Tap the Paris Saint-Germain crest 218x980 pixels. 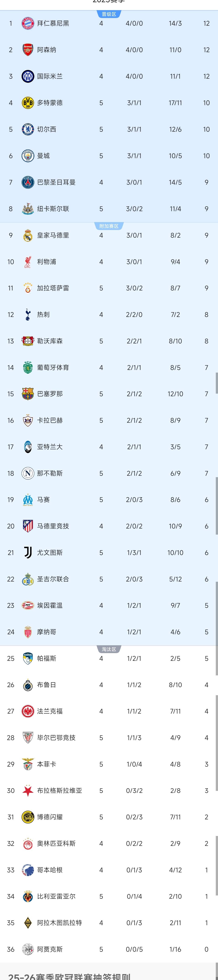pyautogui.click(x=28, y=182)
